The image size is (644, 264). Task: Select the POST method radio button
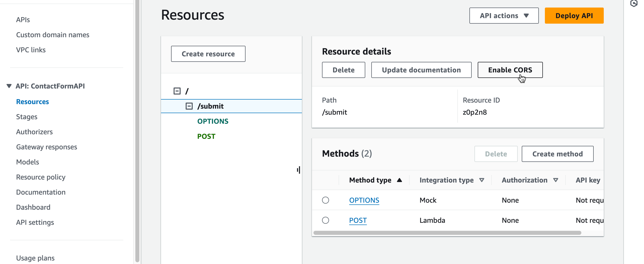326,220
